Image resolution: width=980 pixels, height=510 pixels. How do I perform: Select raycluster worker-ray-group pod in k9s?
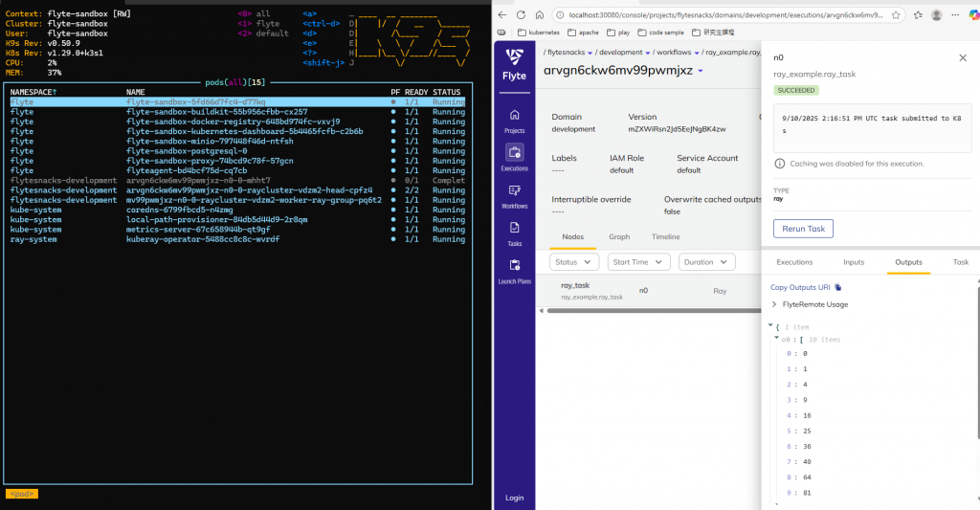coord(237,200)
